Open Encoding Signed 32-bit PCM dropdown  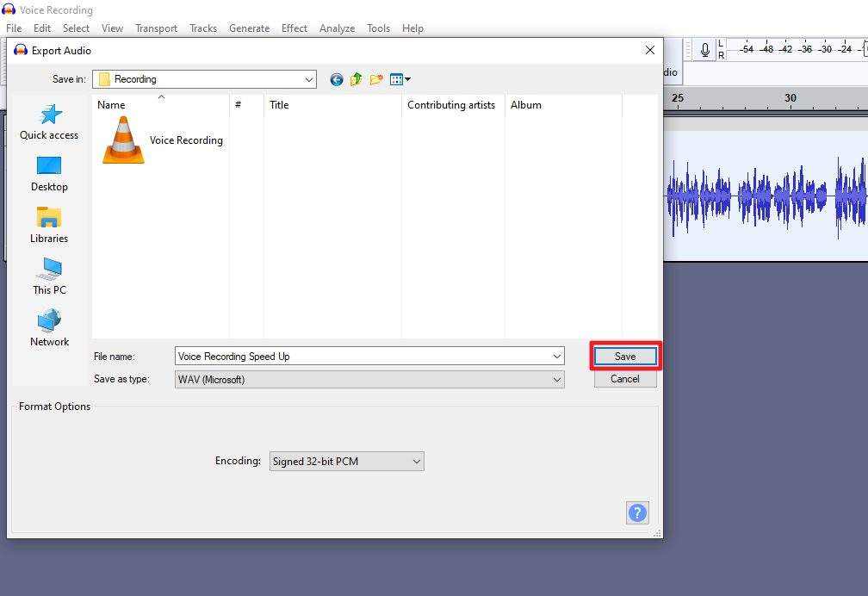[346, 462]
